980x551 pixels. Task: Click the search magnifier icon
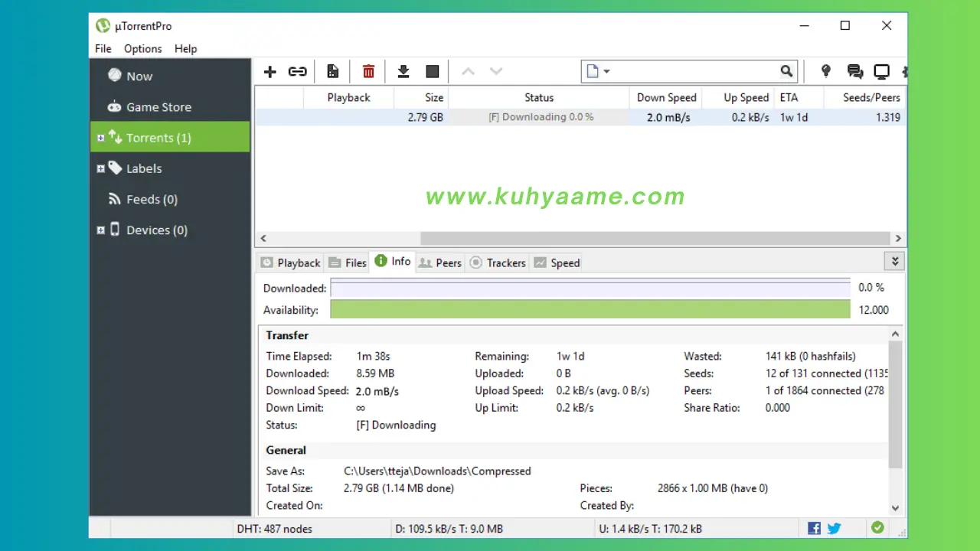pyautogui.click(x=786, y=71)
